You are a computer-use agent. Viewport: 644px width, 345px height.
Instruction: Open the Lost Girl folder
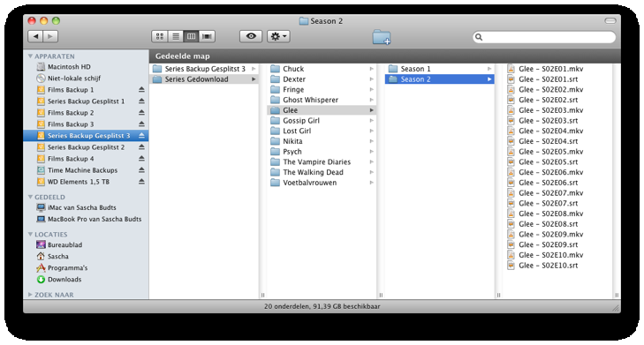(322, 131)
